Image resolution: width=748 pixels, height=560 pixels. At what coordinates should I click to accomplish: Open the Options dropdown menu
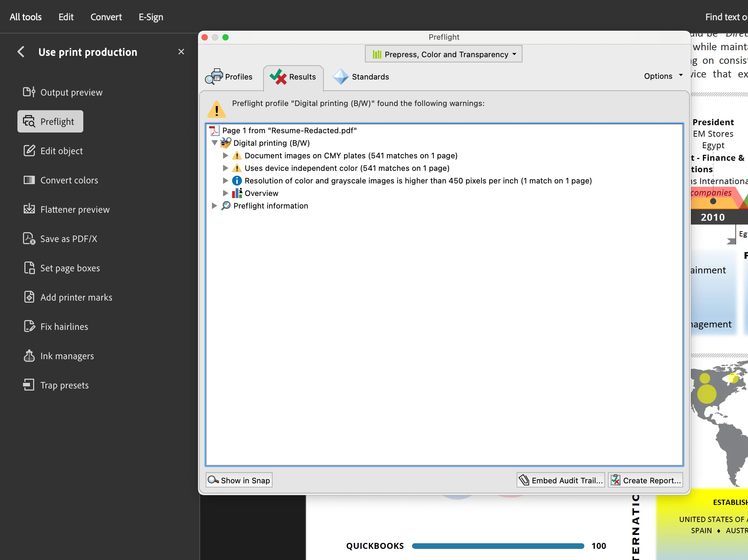(663, 76)
